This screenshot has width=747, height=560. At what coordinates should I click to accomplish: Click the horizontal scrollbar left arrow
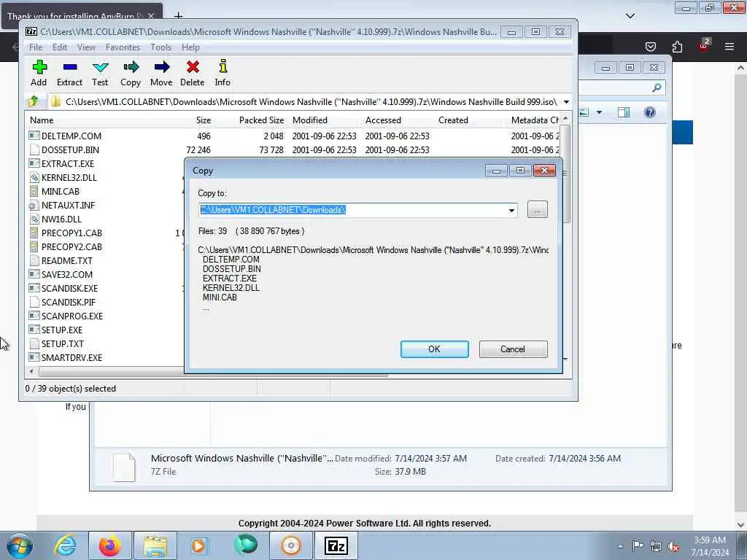(31, 371)
